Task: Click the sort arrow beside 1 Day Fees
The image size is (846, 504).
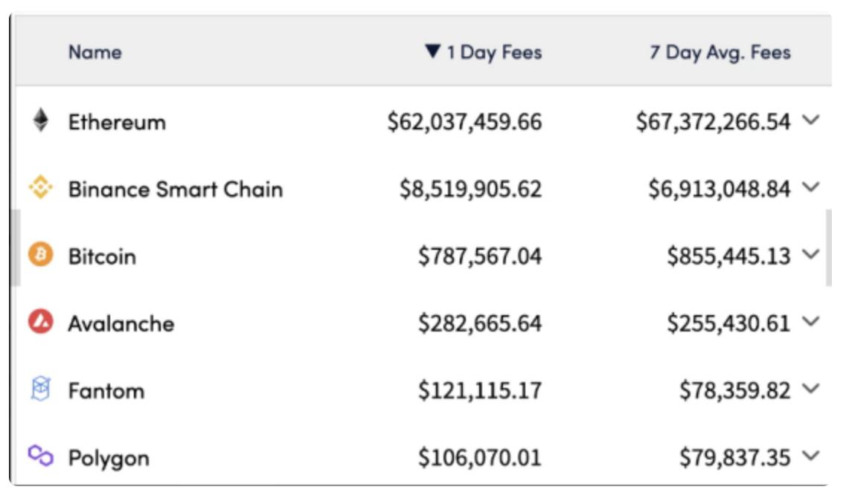Action: click(433, 52)
